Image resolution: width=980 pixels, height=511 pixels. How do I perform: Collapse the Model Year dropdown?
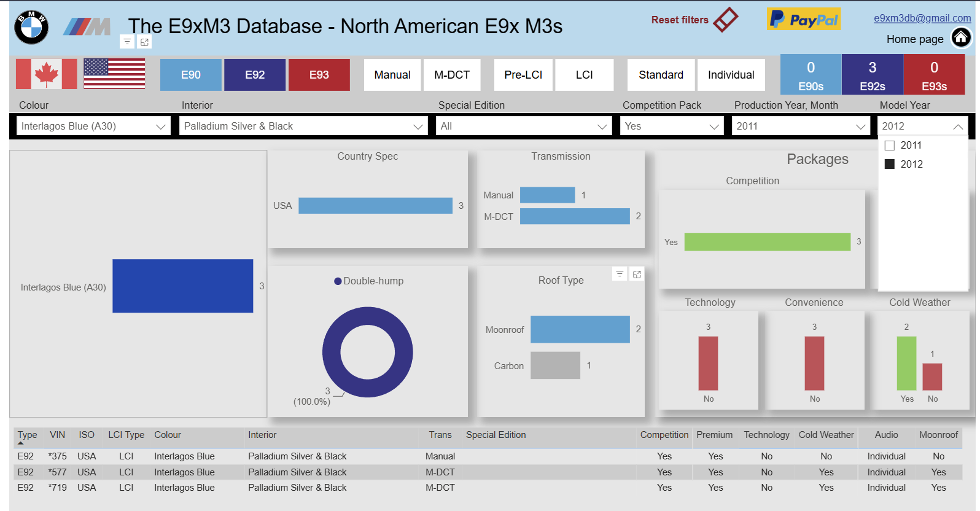coord(958,127)
